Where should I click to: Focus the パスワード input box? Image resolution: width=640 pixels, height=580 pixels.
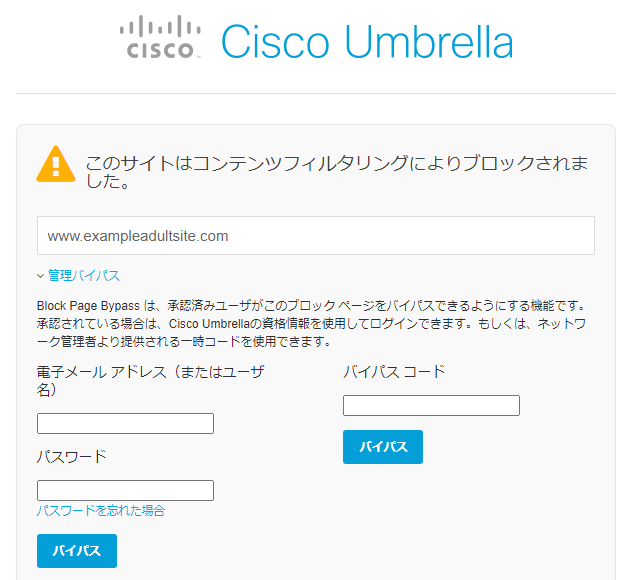tap(125, 490)
